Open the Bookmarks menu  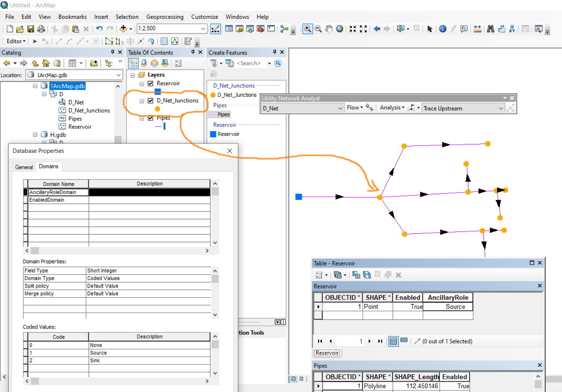click(x=72, y=17)
